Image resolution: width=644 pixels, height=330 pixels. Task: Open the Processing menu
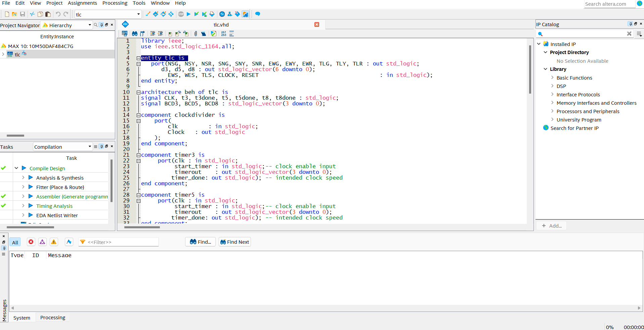[115, 3]
